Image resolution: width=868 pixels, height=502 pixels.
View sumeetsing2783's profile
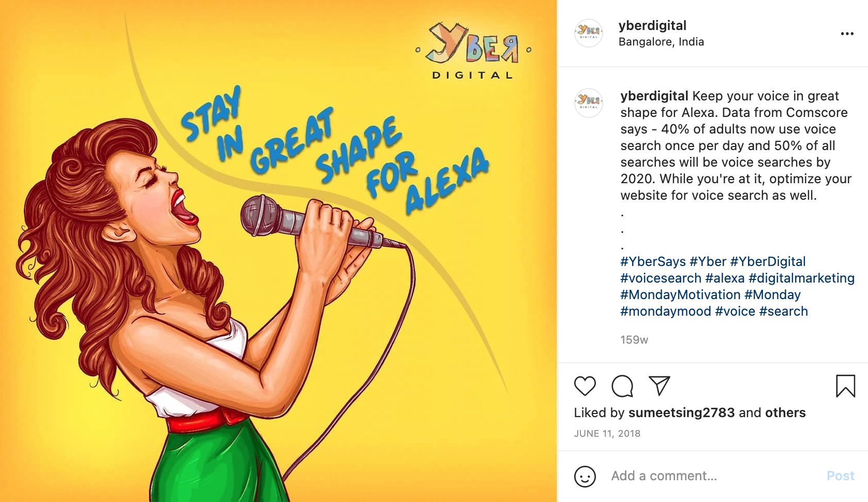click(x=682, y=413)
